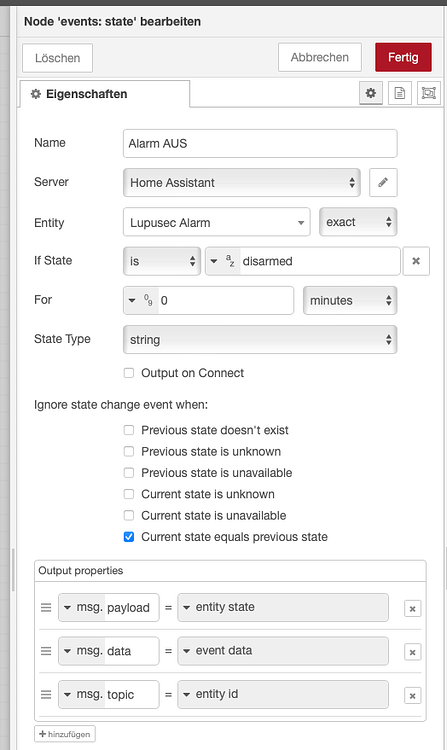The height and width of the screenshot is (750, 447).
Task: Click the a-z string type icon
Action: (230, 261)
